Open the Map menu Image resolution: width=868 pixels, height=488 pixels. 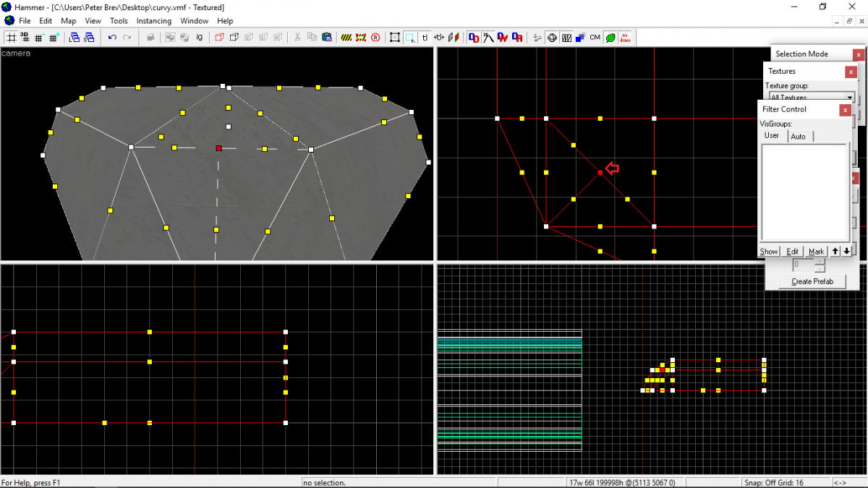coord(68,20)
